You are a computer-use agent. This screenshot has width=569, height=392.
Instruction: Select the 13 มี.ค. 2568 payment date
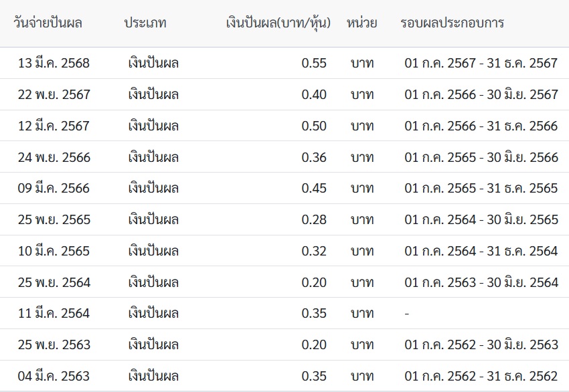coord(54,63)
